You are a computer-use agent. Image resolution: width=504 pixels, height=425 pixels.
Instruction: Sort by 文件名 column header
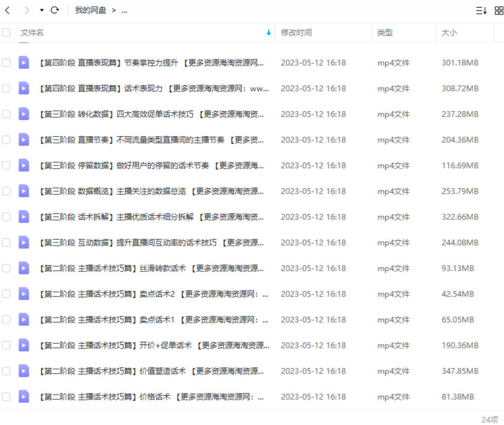coord(32,32)
